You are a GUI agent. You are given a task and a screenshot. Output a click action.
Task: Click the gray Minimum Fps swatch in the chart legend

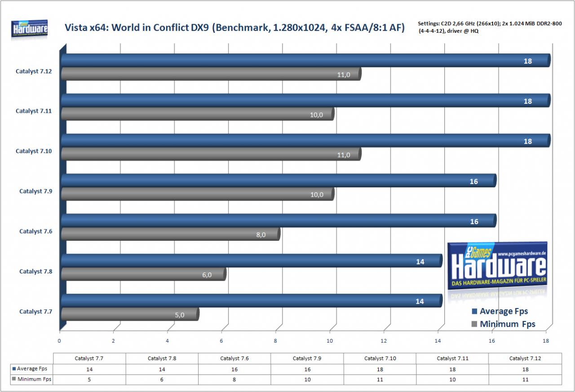point(474,324)
